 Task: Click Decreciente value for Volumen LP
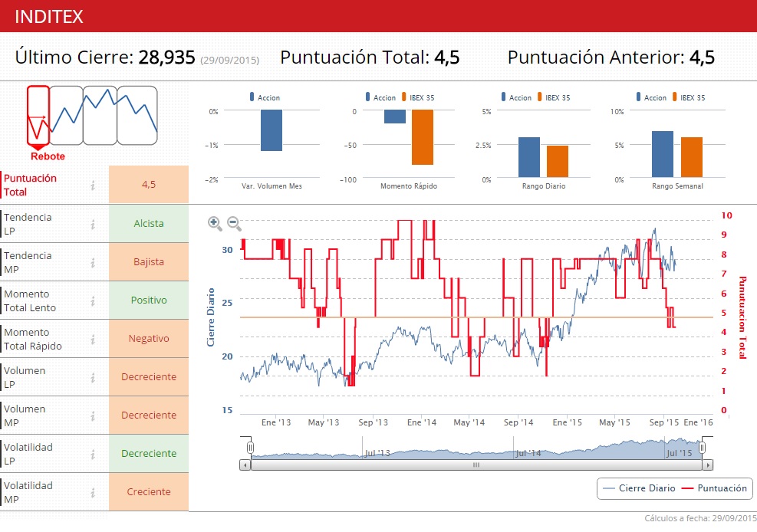point(149,376)
